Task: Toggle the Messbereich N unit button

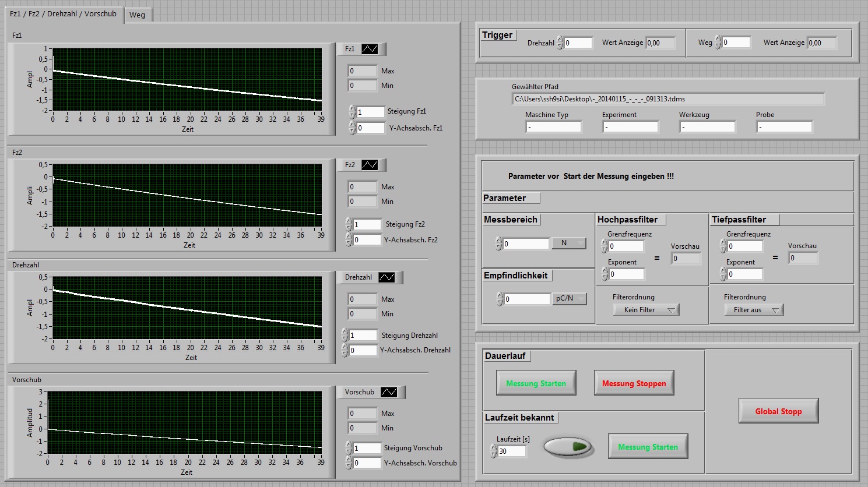Action: click(x=568, y=243)
